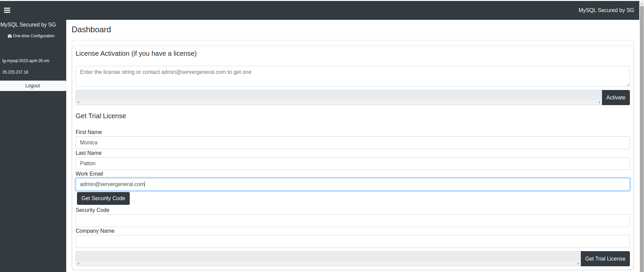Click right arrow of license activation scrollbar

point(599,102)
